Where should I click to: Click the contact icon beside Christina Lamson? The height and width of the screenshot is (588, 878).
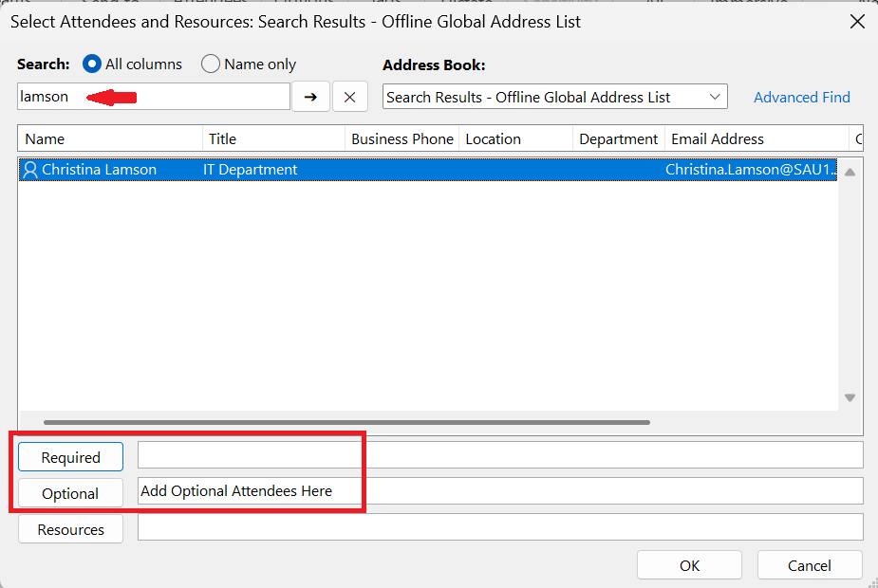[30, 170]
